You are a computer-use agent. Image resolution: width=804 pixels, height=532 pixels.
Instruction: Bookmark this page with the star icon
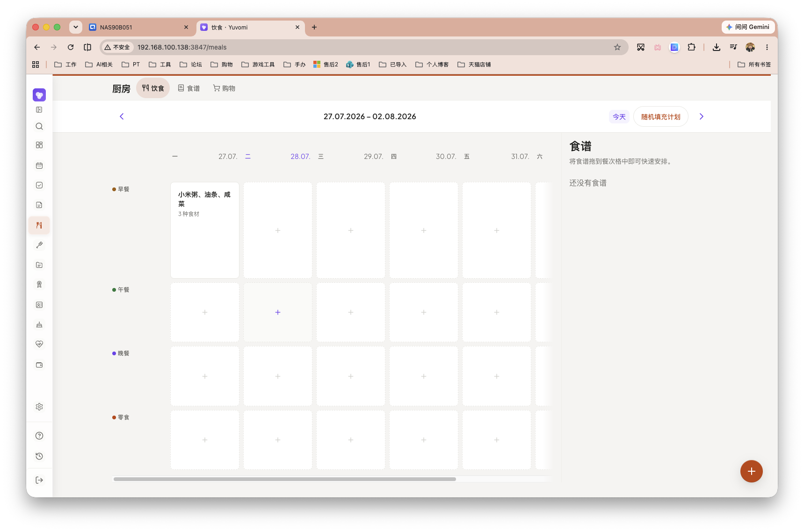tap(617, 47)
